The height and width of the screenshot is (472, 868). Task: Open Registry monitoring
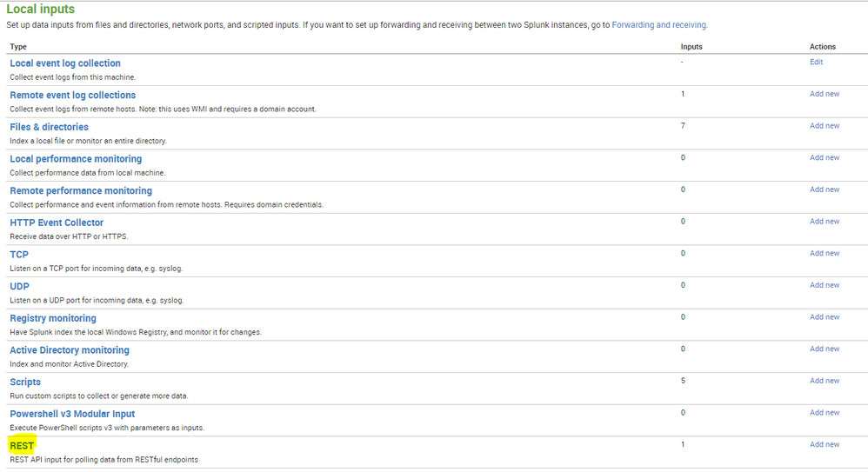53,318
